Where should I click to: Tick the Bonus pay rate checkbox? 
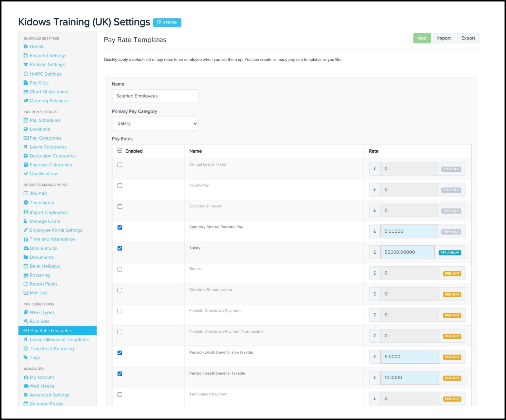point(120,269)
